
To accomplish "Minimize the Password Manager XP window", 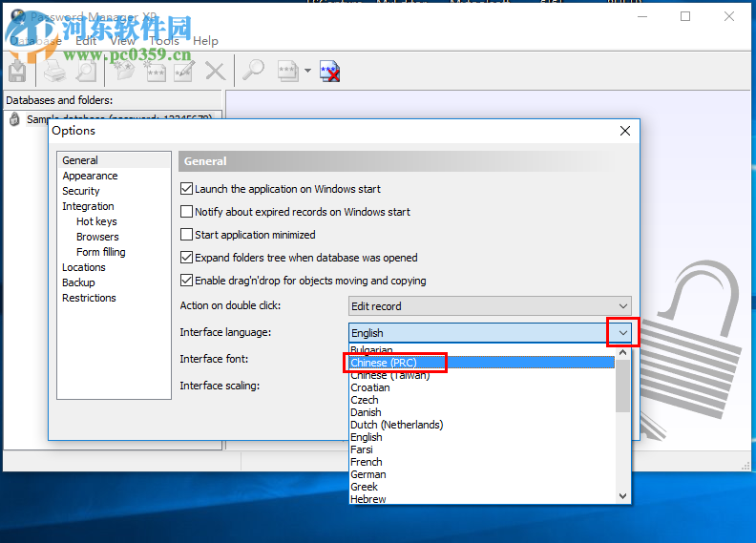I will click(642, 16).
